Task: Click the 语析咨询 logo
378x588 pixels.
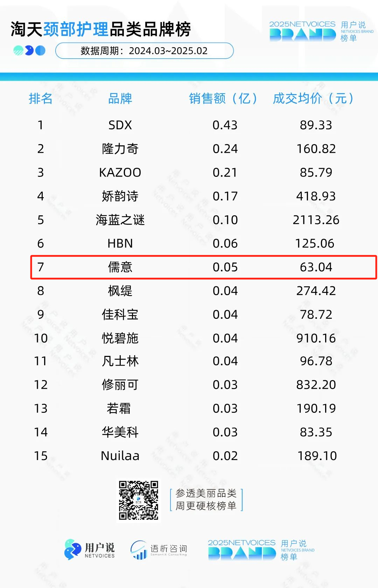Action: tap(159, 550)
